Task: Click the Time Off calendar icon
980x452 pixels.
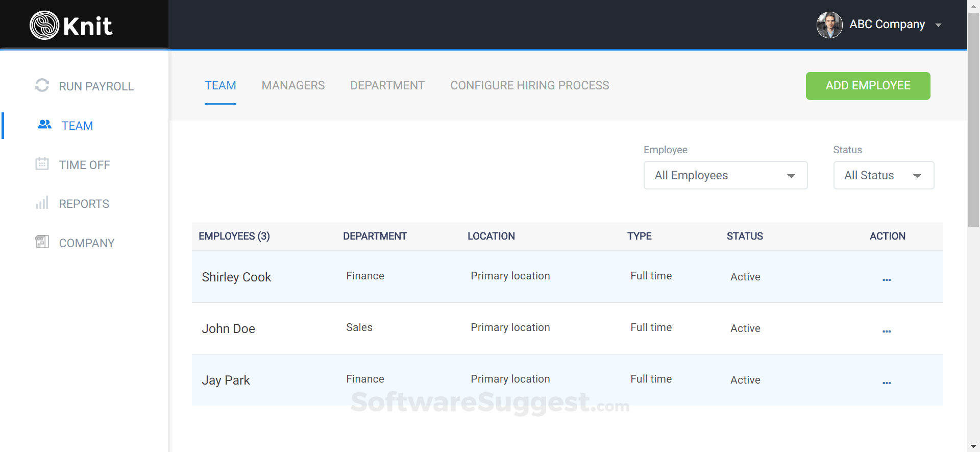Action: click(42, 164)
